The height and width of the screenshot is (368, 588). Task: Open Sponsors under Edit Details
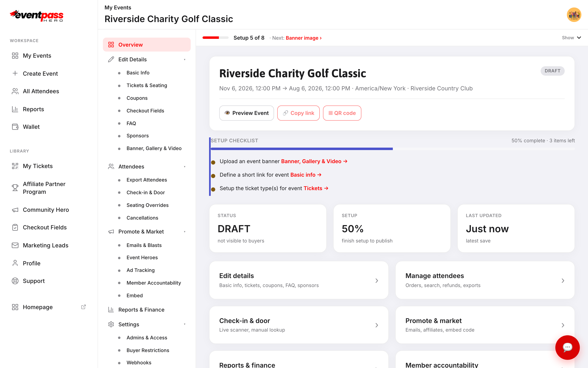point(138,136)
